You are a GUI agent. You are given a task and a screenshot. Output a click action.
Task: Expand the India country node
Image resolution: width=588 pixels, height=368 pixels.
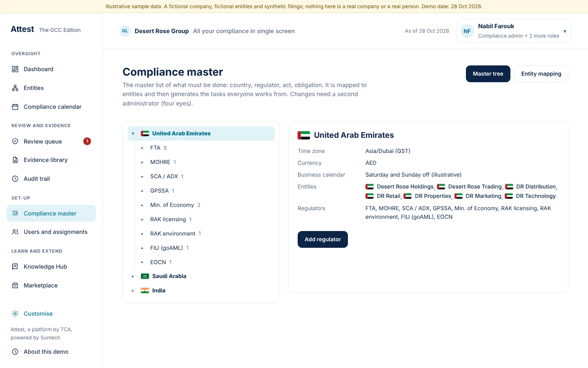pyautogui.click(x=133, y=291)
